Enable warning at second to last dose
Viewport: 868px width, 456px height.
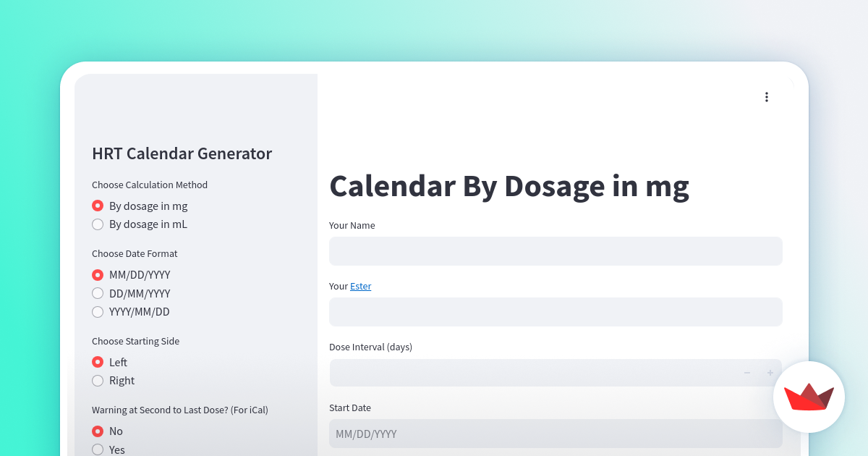tap(98, 449)
